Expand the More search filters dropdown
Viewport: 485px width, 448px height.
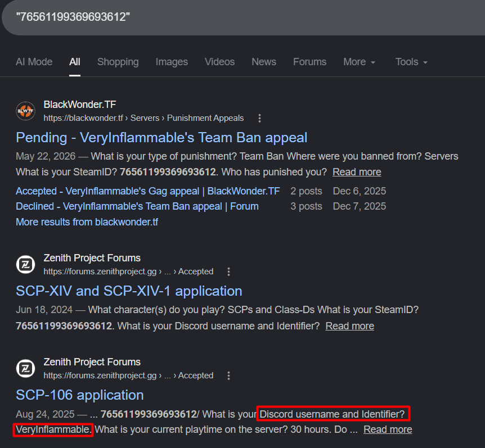[x=359, y=62]
